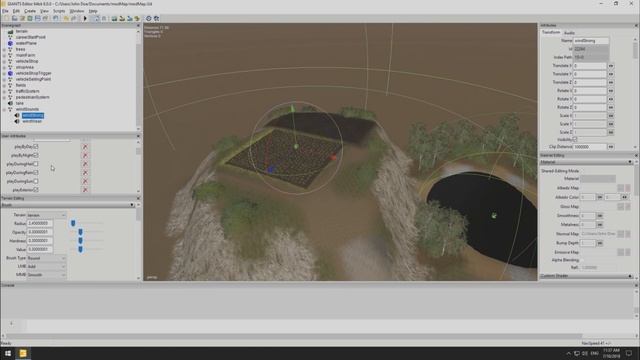
Task: Open the Terrain dropdown in brush settings
Action: [46, 215]
